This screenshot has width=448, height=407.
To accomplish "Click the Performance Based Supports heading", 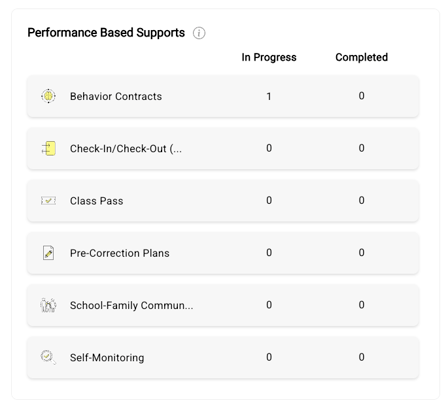I will click(x=106, y=33).
